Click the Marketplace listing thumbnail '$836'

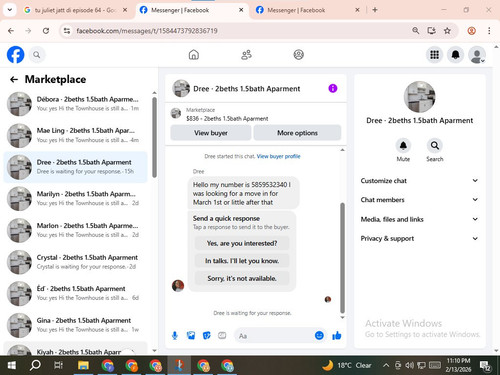(x=176, y=113)
